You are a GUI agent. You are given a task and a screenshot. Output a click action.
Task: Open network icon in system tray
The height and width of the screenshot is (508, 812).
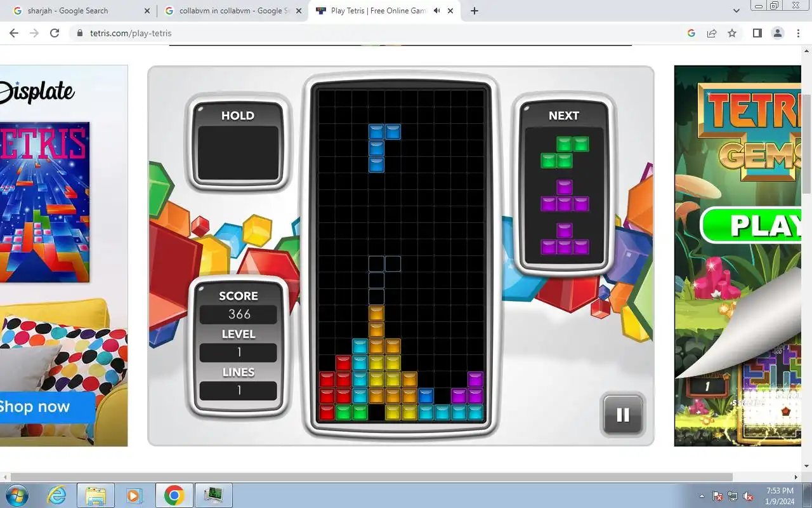point(733,496)
